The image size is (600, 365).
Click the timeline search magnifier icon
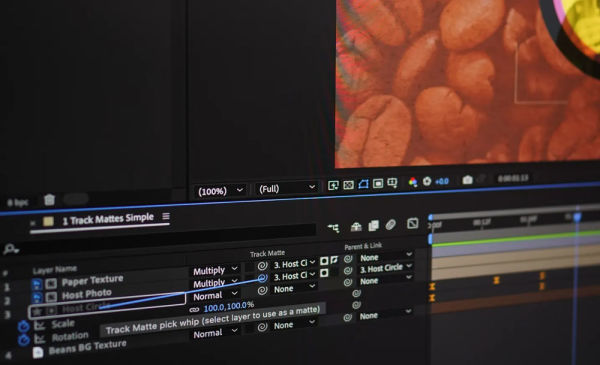(x=10, y=249)
